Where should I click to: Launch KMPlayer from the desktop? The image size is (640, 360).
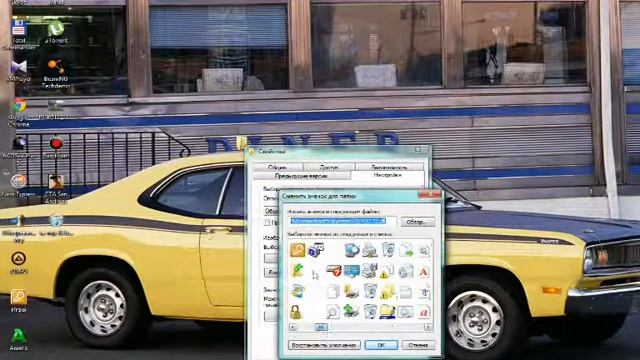pyautogui.click(x=19, y=70)
